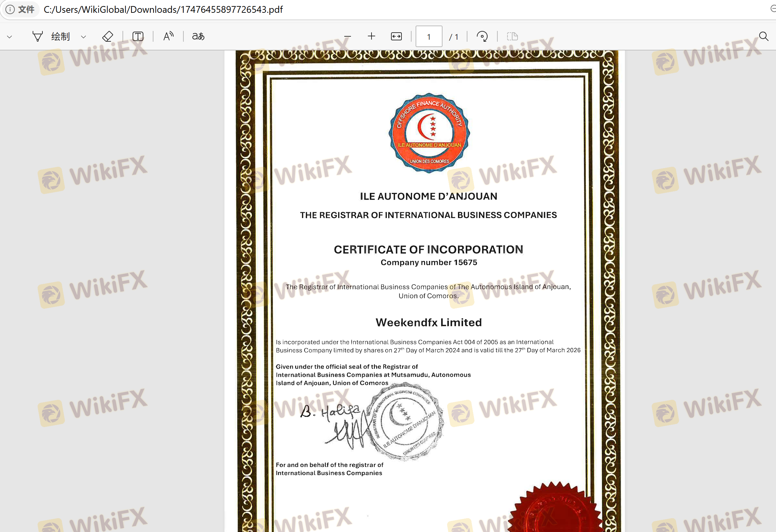
Task: Click the PDF file path address bar
Action: click(x=164, y=9)
